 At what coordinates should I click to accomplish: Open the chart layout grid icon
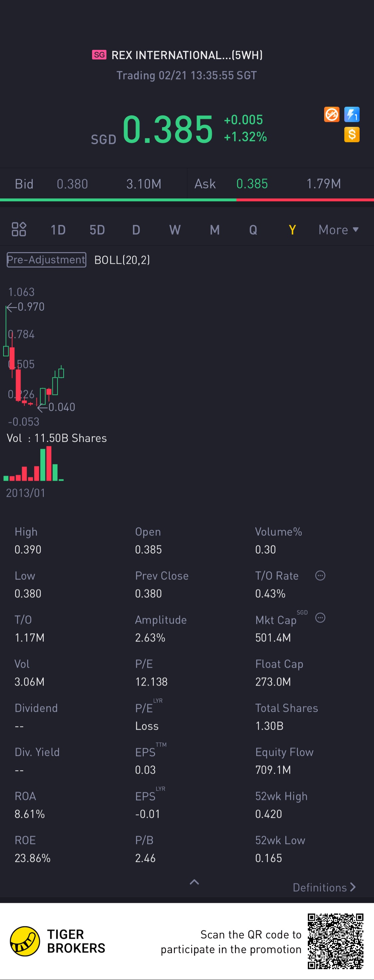click(x=19, y=229)
